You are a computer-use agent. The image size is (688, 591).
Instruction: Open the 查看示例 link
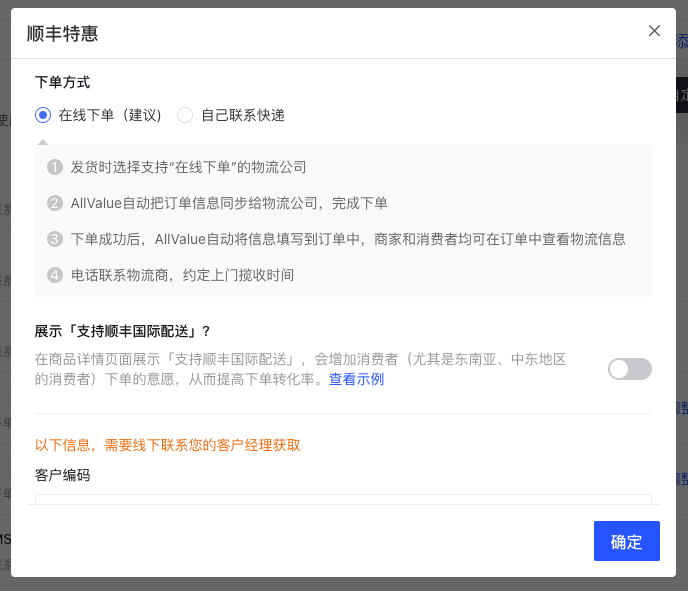[x=356, y=379]
